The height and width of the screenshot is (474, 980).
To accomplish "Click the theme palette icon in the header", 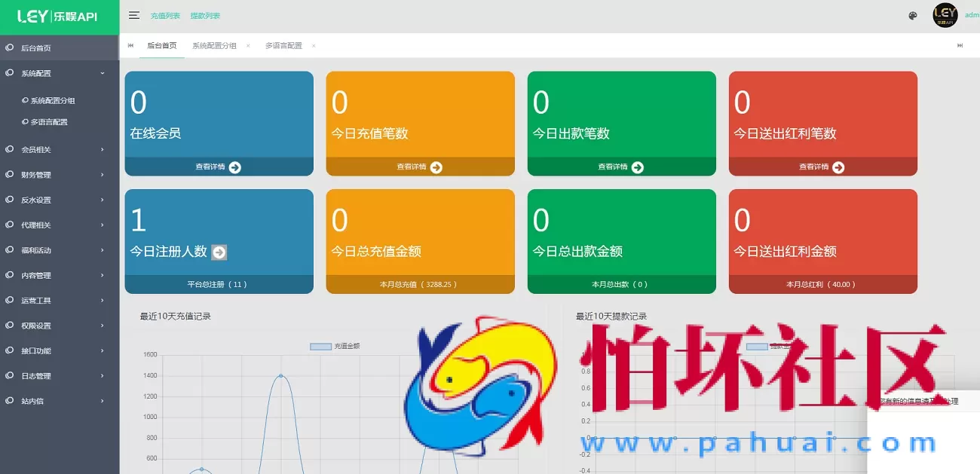I will 912,14.
